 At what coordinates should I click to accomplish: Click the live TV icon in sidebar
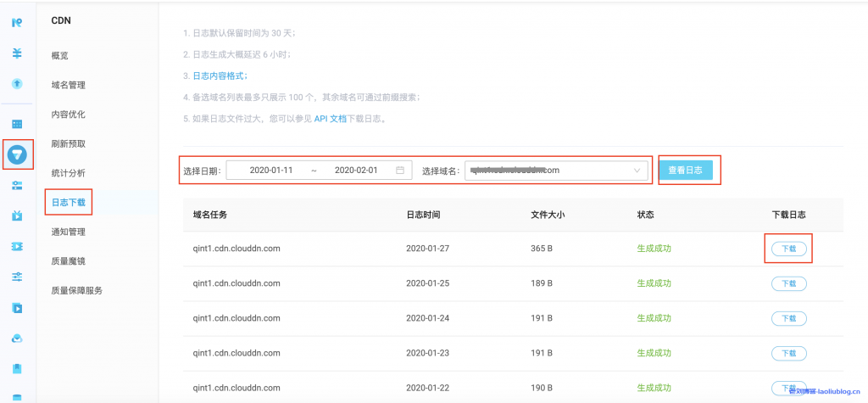click(x=17, y=215)
